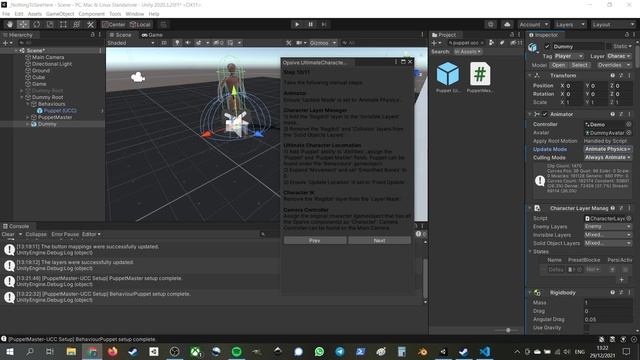Click the camera gizmo in Scene view

click(138, 77)
